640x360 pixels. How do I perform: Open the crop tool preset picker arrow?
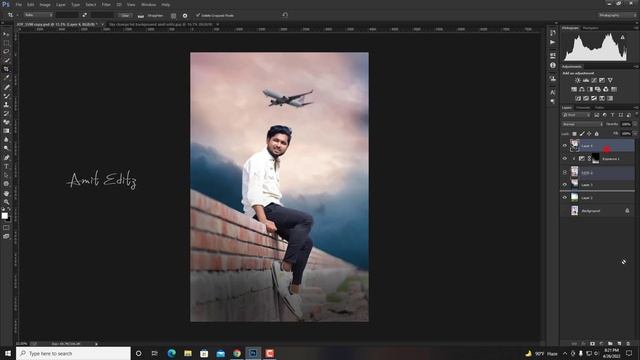(x=17, y=15)
